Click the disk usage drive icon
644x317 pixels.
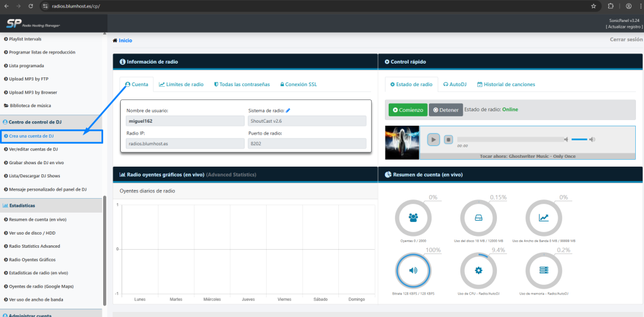[x=479, y=218]
